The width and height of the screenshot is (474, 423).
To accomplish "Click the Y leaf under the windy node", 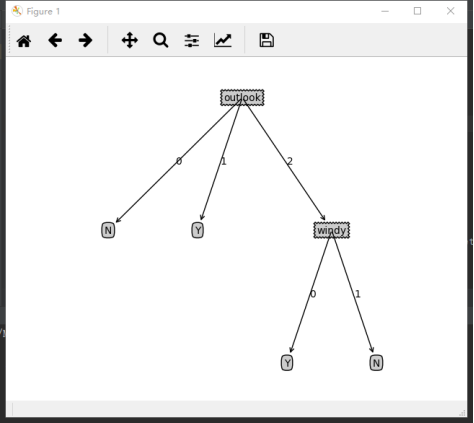I will point(287,363).
